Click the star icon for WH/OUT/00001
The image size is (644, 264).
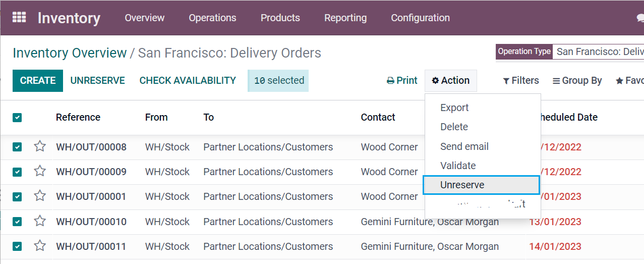coord(40,196)
